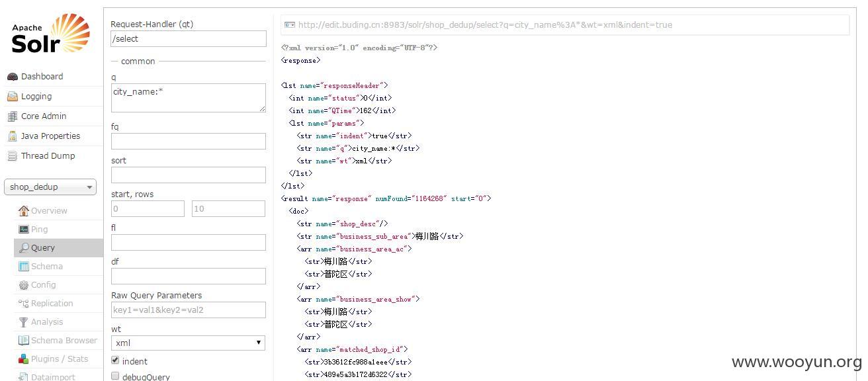868x381 pixels.
Task: Click the Plugins / Stats icon
Action: [x=24, y=359]
